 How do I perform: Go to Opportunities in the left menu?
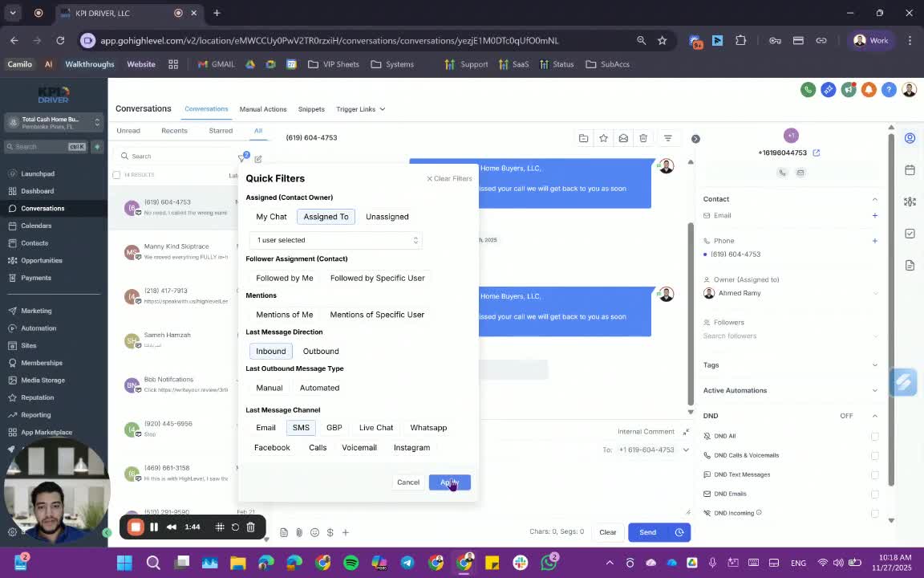click(41, 261)
